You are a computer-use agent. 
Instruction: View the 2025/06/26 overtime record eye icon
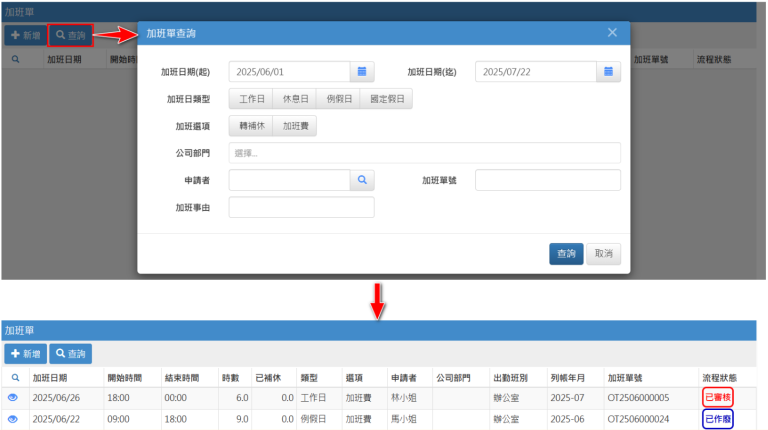coord(14,397)
